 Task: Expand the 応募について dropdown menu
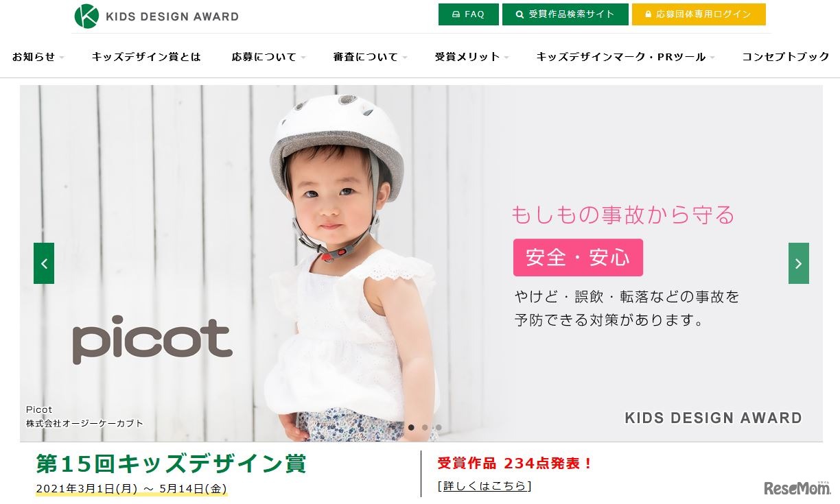click(x=269, y=57)
